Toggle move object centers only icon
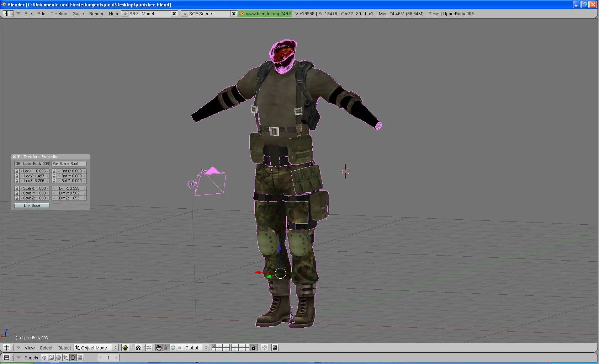 click(x=149, y=348)
